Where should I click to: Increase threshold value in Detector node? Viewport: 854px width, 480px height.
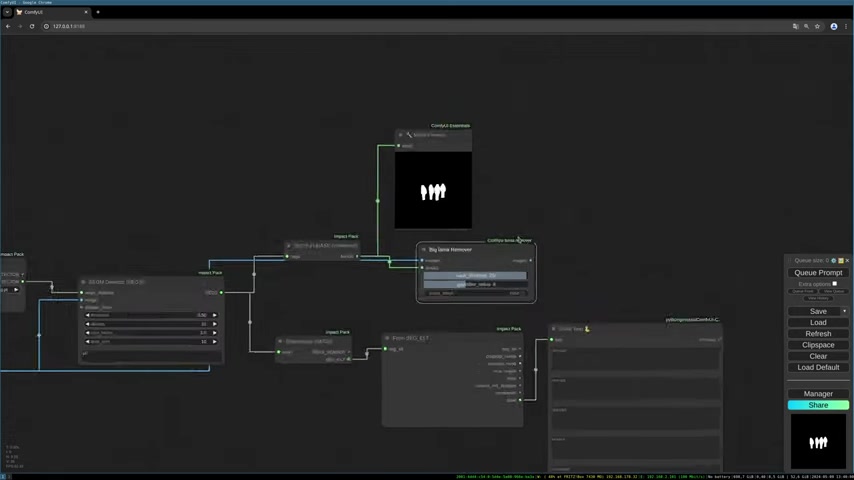click(215, 315)
